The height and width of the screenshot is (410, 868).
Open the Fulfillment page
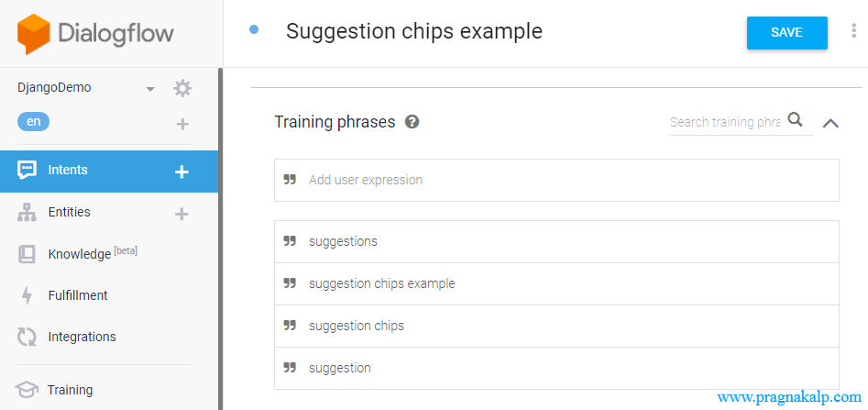[78, 295]
